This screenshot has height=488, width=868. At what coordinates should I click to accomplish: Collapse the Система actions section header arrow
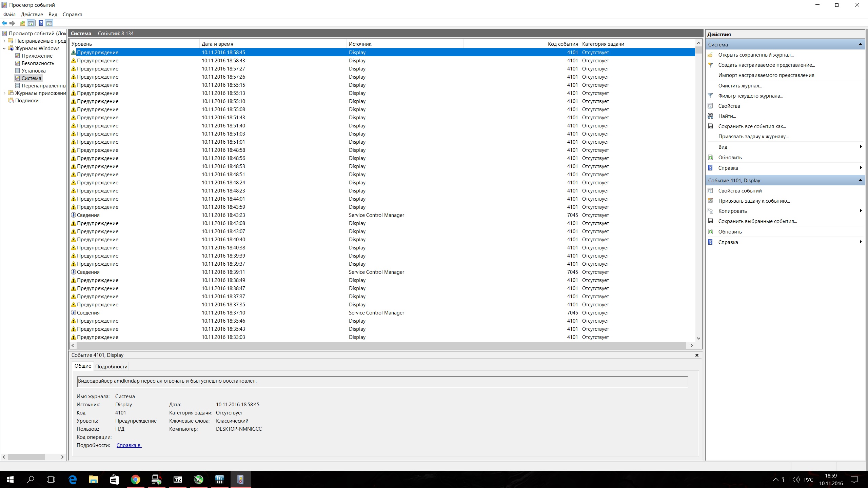(860, 44)
